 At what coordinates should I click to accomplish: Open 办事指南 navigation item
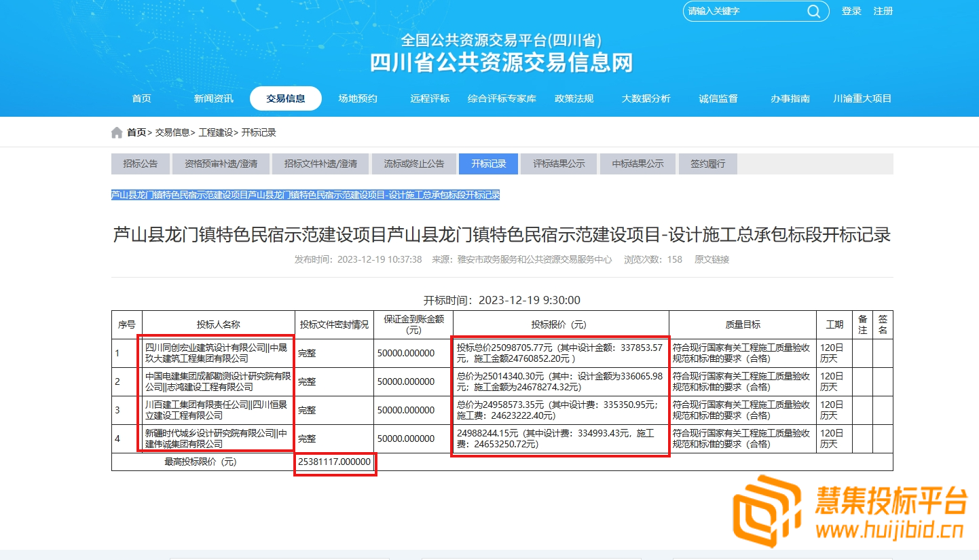[790, 98]
